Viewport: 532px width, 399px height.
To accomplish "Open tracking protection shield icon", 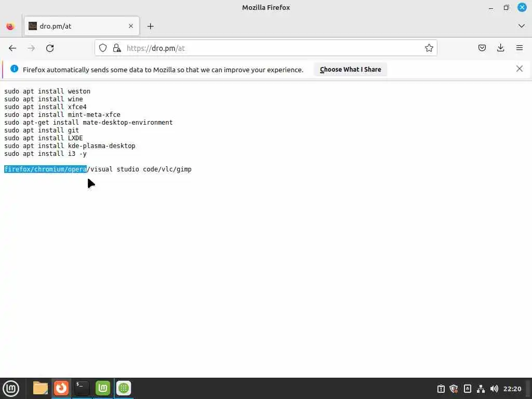I will coord(103,48).
